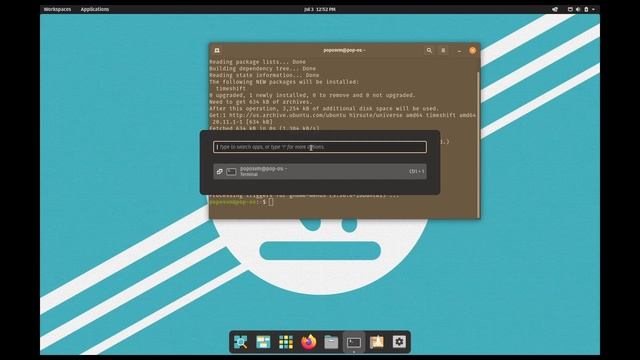Screen dimensions: 640x360
Task: Click the window indicator icon in launcher result
Action: [220, 171]
